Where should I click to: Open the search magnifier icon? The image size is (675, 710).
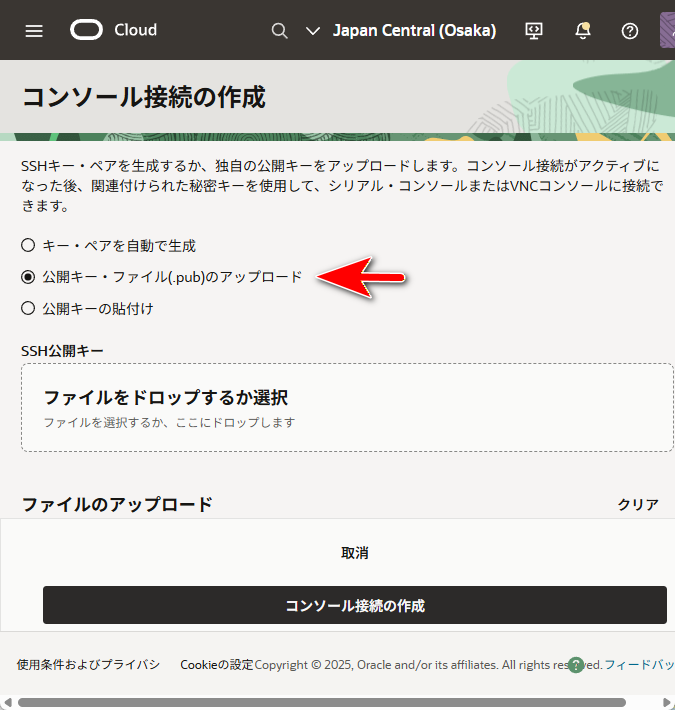pos(280,30)
